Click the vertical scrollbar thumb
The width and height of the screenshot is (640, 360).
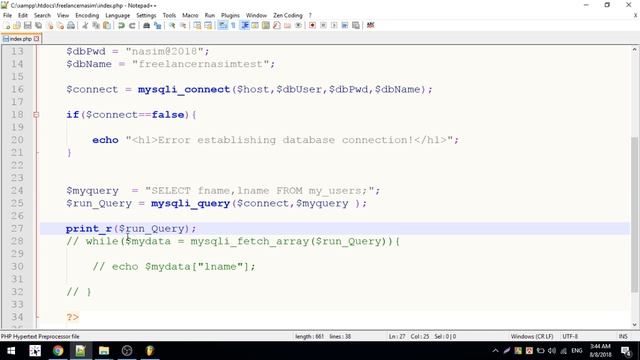point(634,215)
